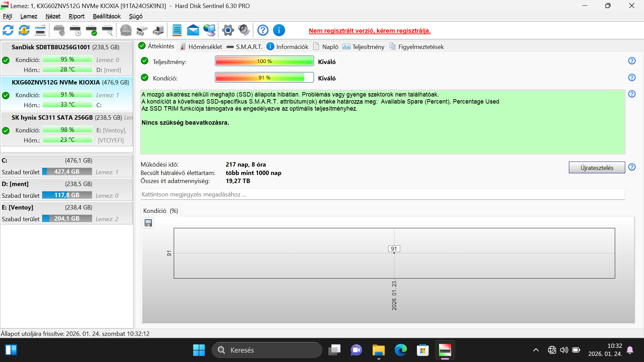Click the blue info circle toolbar icon
Viewport: 644px width, 362px height.
[x=279, y=31]
